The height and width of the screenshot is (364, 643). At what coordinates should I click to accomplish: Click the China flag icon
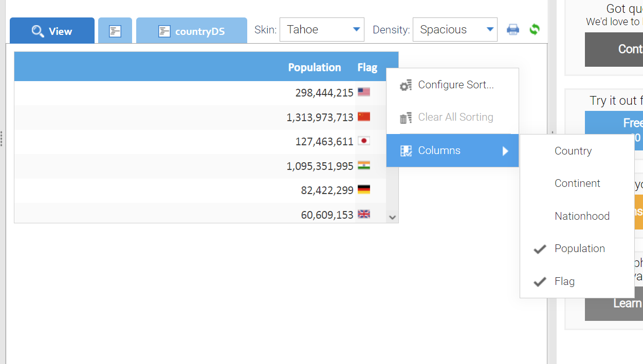(364, 117)
